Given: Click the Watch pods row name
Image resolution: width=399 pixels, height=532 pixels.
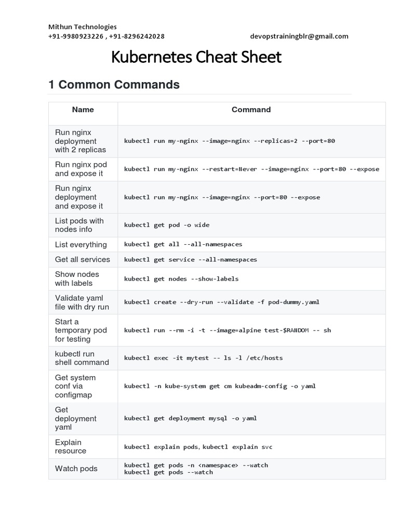Looking at the screenshot, I should pos(76,469).
